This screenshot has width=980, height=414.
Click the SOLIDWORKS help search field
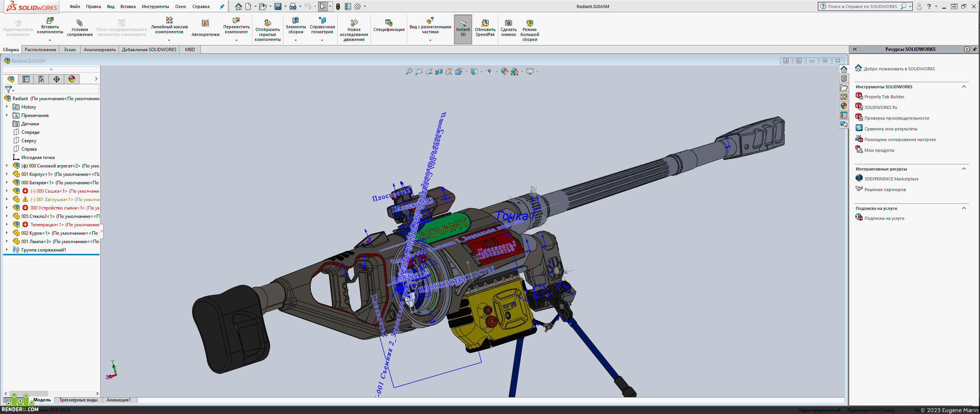[x=863, y=6]
